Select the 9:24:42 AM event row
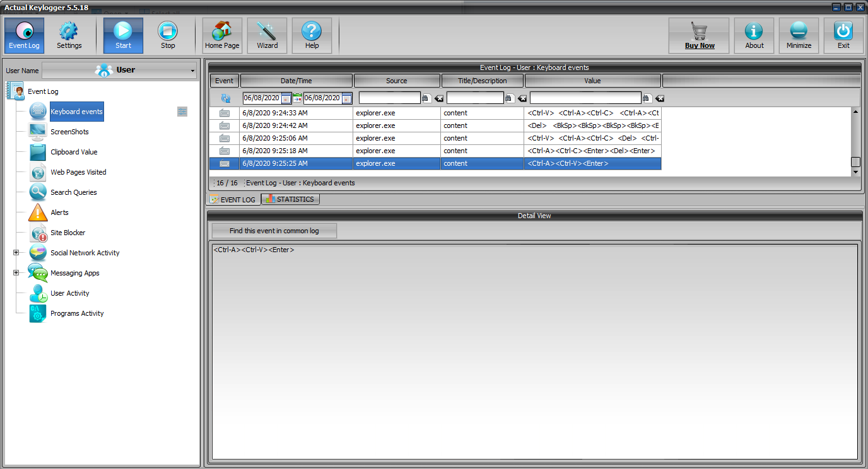The image size is (868, 469). [435, 125]
